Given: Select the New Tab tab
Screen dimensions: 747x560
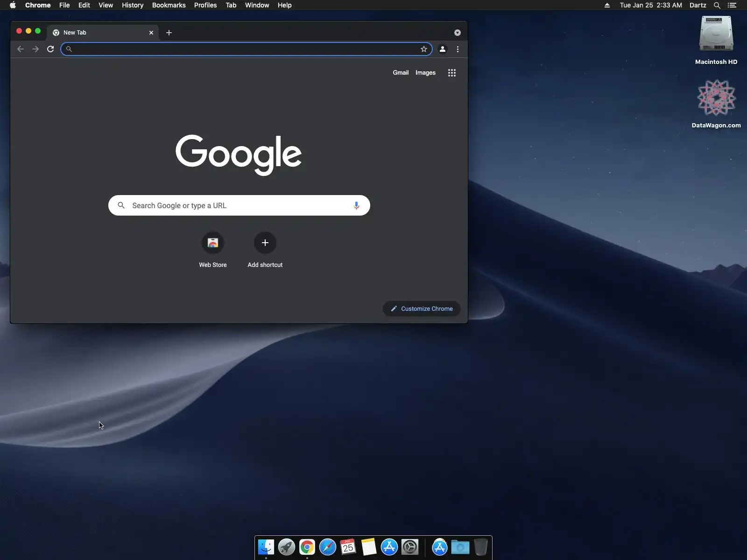Looking at the screenshot, I should pos(103,33).
